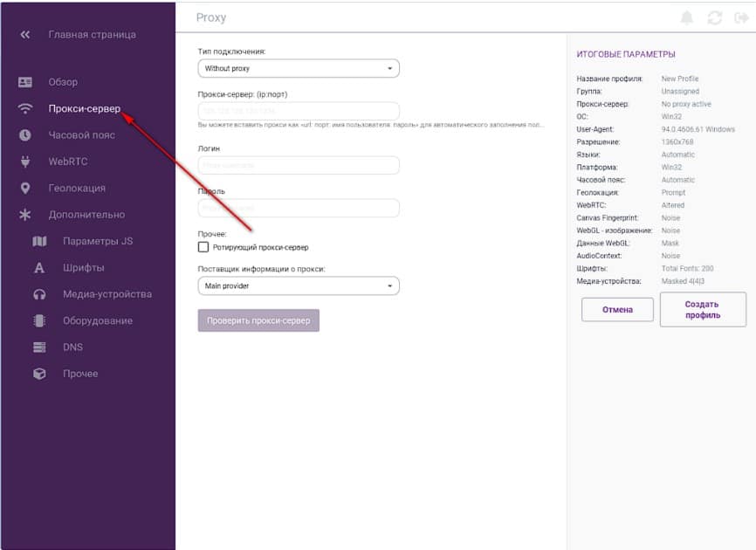Viewport: 756px width, 550px height.
Task: Click the clock icon for Часовой пояс
Action: [x=25, y=135]
